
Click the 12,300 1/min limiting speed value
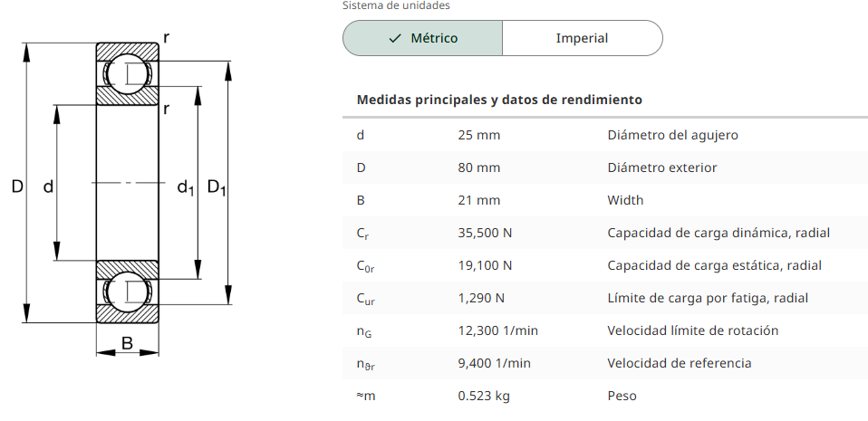497,330
